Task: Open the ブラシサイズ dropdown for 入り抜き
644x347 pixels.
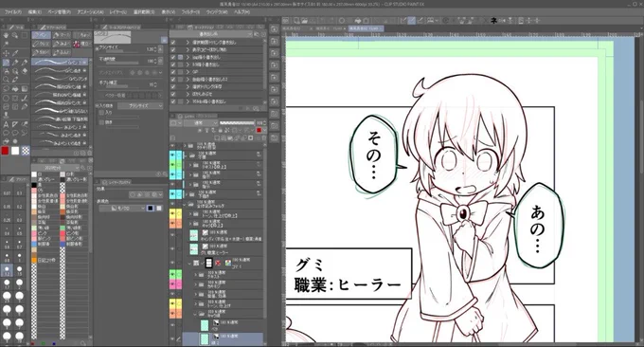Action: 140,105
